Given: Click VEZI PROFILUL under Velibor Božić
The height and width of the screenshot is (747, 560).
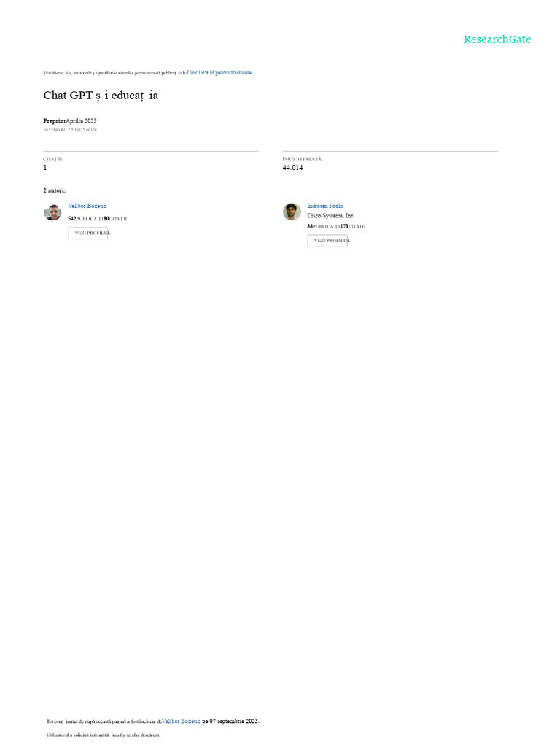Looking at the screenshot, I should pos(88,233).
